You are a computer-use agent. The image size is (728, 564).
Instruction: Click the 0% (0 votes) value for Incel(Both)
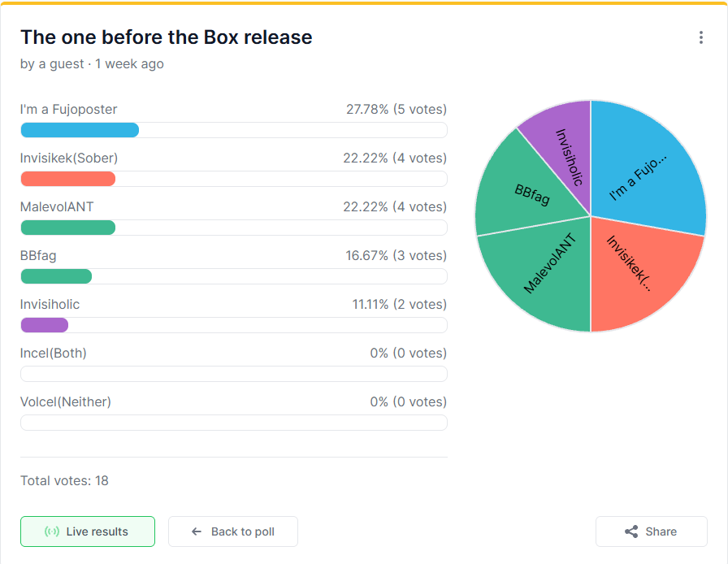pyautogui.click(x=409, y=353)
